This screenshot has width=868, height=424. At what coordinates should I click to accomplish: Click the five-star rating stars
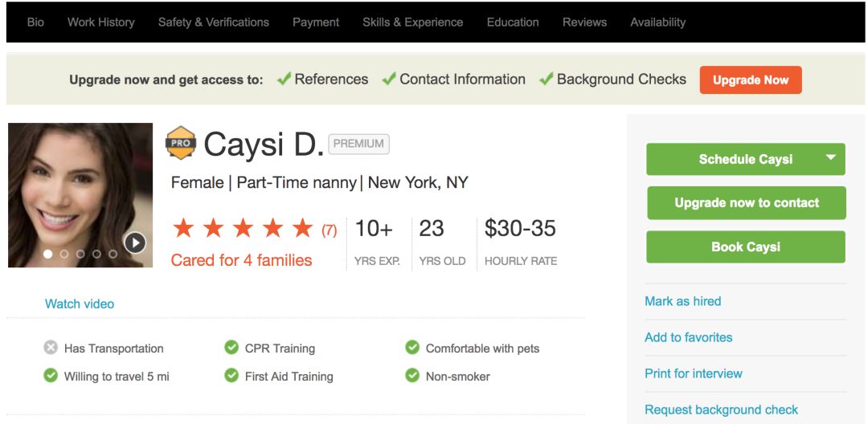(243, 229)
